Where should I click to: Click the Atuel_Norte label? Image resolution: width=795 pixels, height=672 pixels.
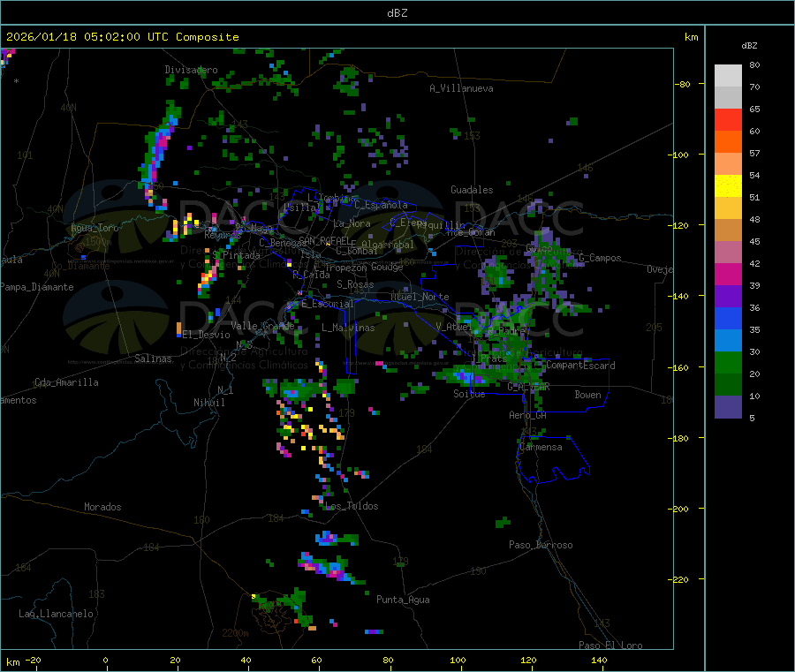pos(420,297)
